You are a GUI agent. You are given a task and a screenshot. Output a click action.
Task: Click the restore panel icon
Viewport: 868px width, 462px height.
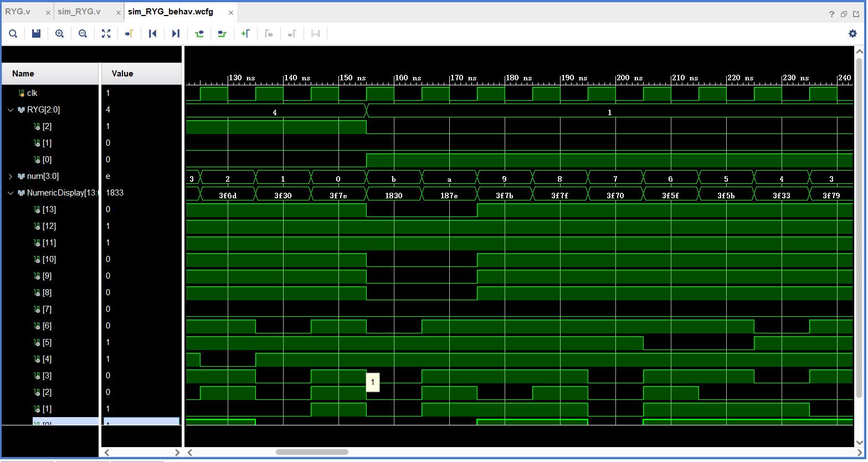click(844, 14)
